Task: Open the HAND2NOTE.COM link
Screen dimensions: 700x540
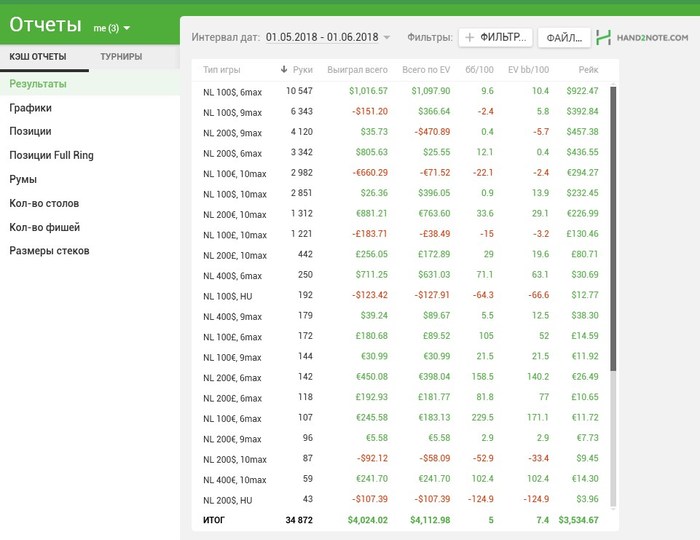Action: tap(652, 38)
